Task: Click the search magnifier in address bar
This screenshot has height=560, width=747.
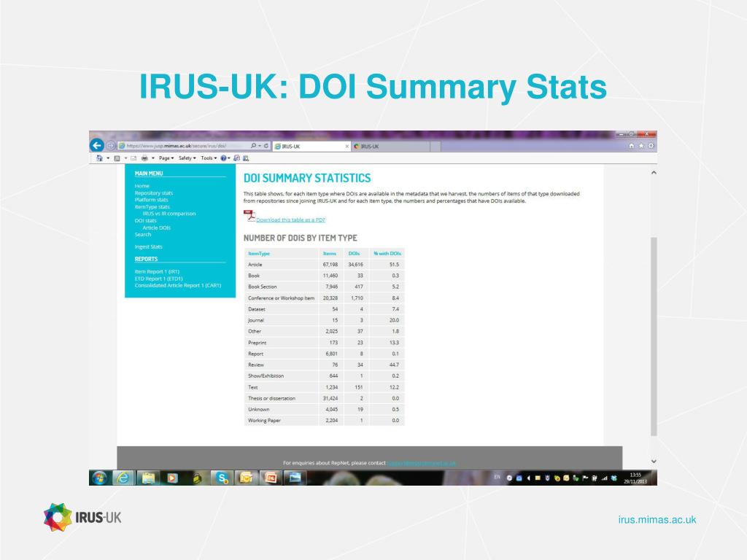Action: 253,146
